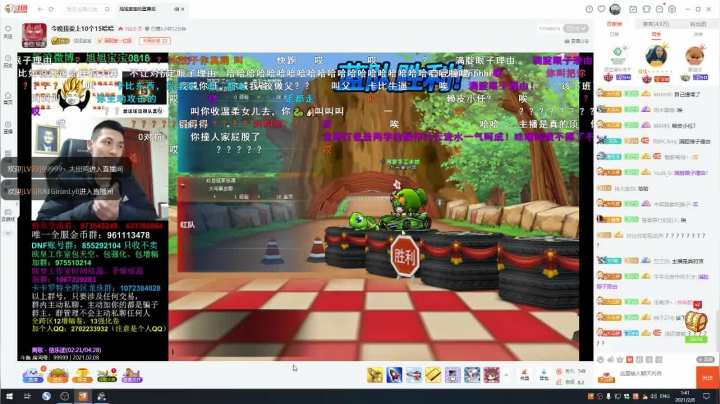The height and width of the screenshot is (404, 720).
Task: Open the Sogou browser taskbar icon
Action: [x=46, y=396]
